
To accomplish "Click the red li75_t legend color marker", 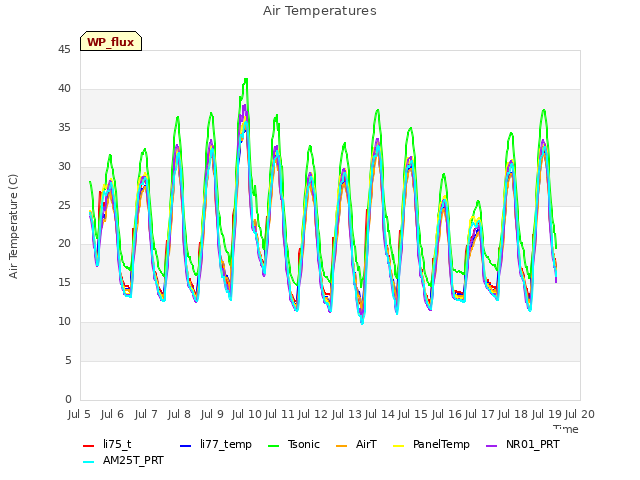I will click(89, 446).
